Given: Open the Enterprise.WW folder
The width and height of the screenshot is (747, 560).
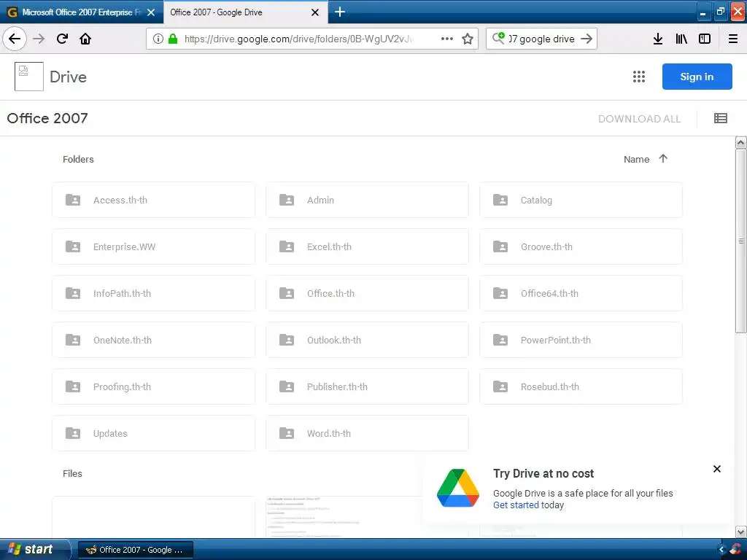Looking at the screenshot, I should [153, 246].
